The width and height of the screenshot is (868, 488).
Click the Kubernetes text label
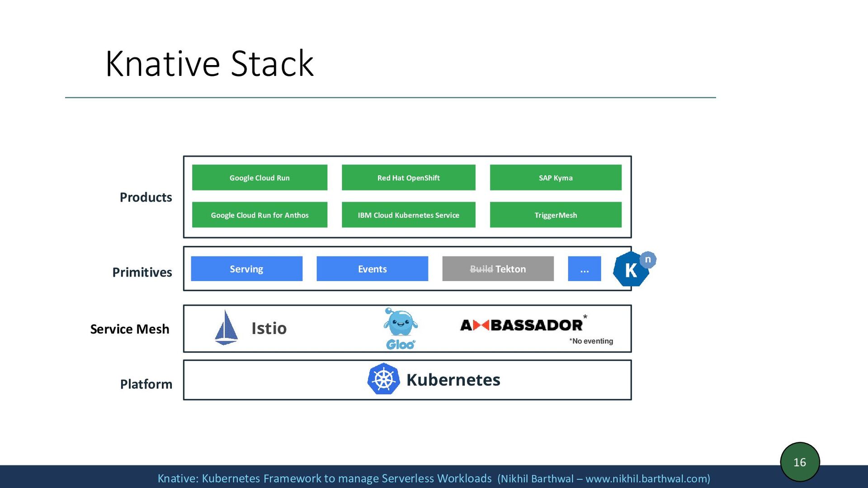click(x=453, y=380)
